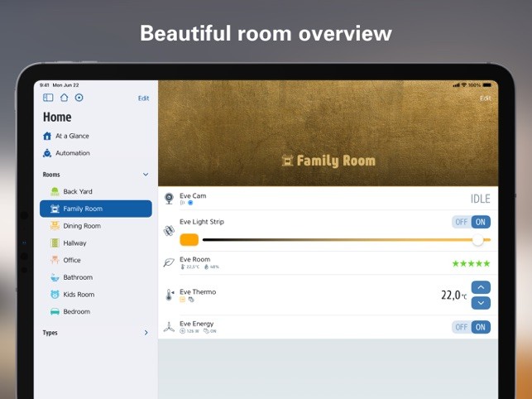
Task: Expand the Types section chevron
Action: point(146,333)
